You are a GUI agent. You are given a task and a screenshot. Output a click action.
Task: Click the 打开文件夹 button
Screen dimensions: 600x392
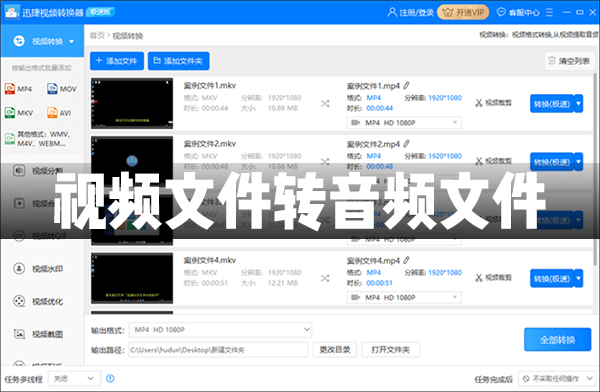(391, 350)
